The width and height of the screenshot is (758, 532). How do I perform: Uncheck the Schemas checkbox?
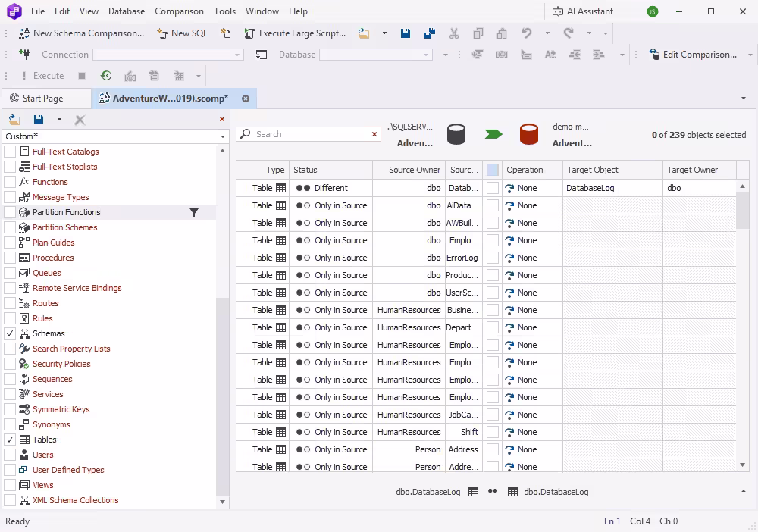10,333
